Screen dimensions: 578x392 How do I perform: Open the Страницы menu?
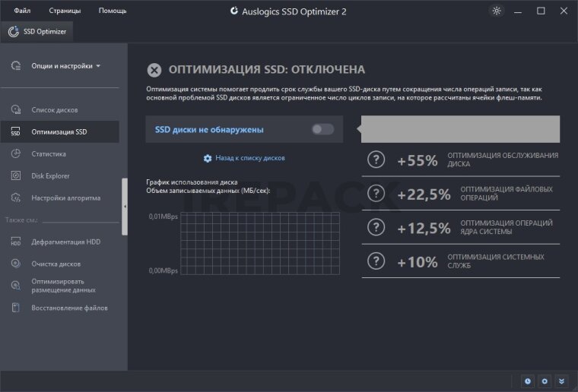coord(65,11)
